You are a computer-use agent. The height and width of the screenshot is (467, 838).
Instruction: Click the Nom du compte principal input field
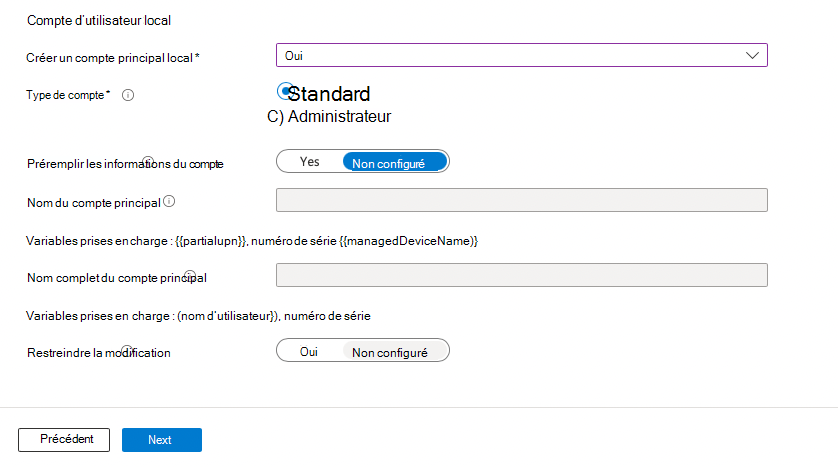522,200
